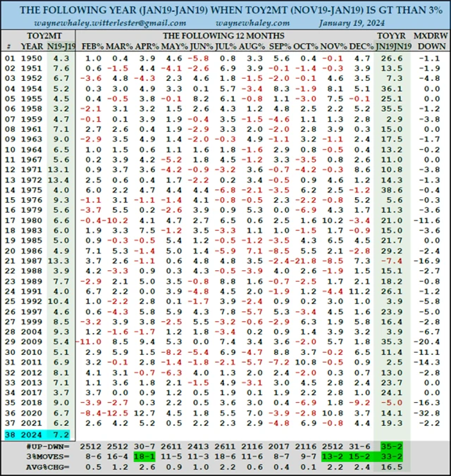Click the January 19, 2024 date text

click(x=352, y=23)
